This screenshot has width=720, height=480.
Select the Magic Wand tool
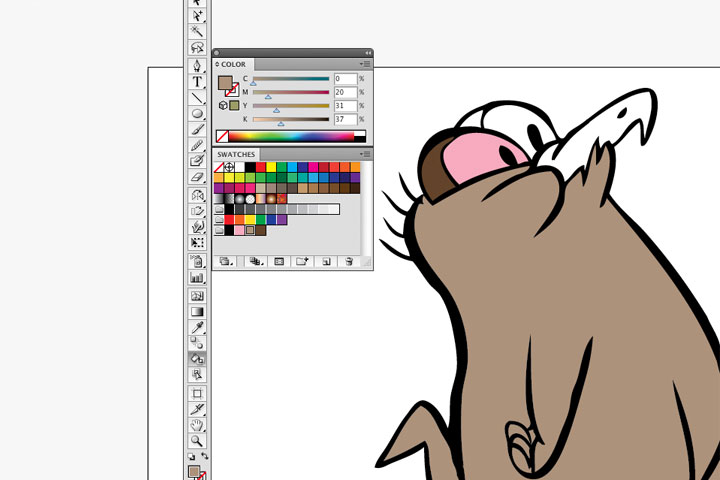point(197,31)
